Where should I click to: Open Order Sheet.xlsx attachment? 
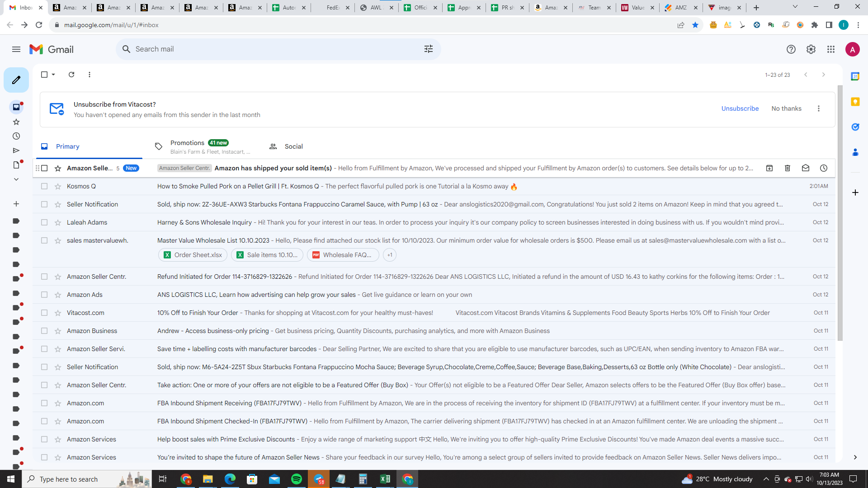pyautogui.click(x=193, y=255)
